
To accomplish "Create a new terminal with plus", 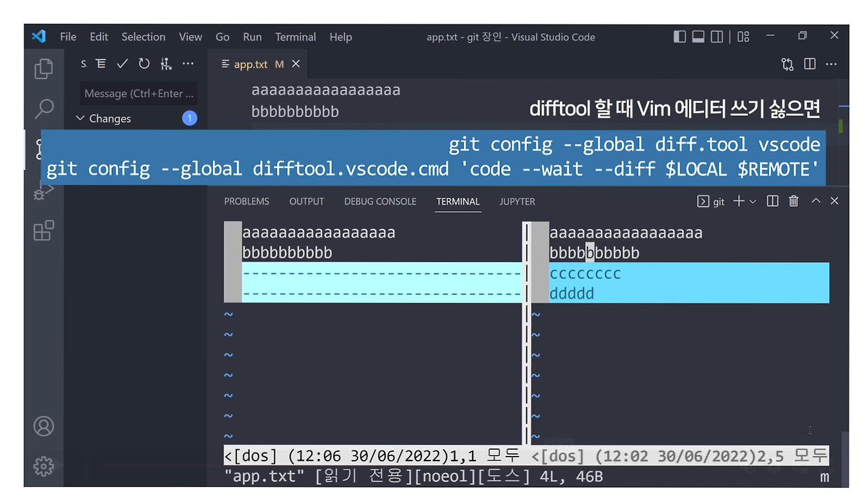I will coord(738,201).
